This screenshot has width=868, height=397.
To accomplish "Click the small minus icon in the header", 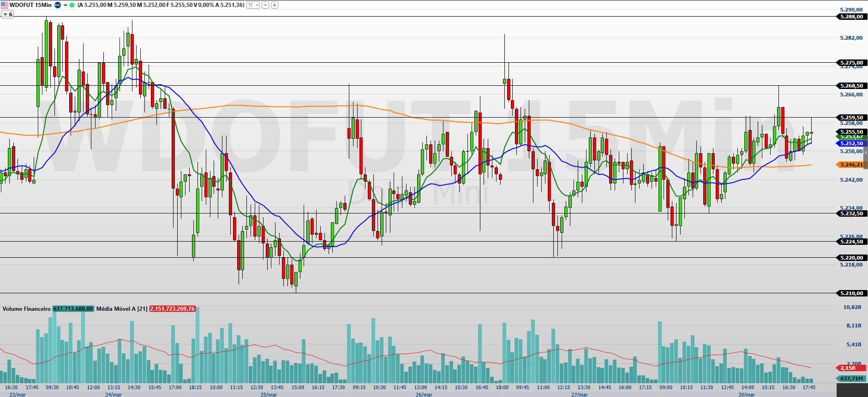I will click(x=66, y=5).
